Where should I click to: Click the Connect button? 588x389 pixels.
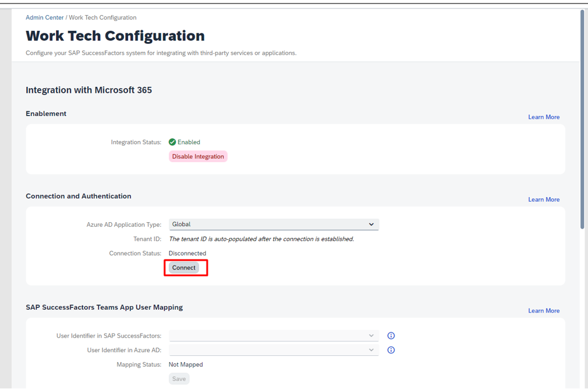click(x=184, y=268)
